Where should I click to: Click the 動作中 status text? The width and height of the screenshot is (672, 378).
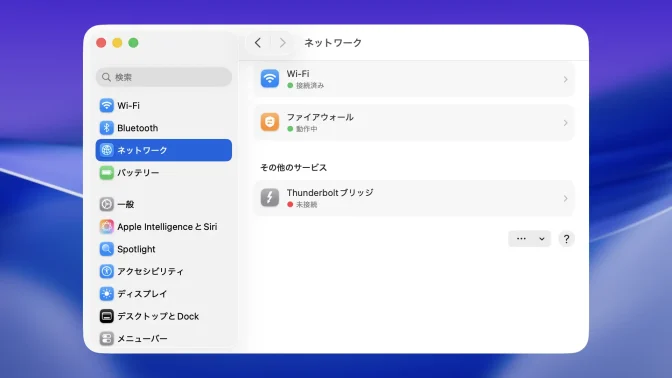coord(306,129)
